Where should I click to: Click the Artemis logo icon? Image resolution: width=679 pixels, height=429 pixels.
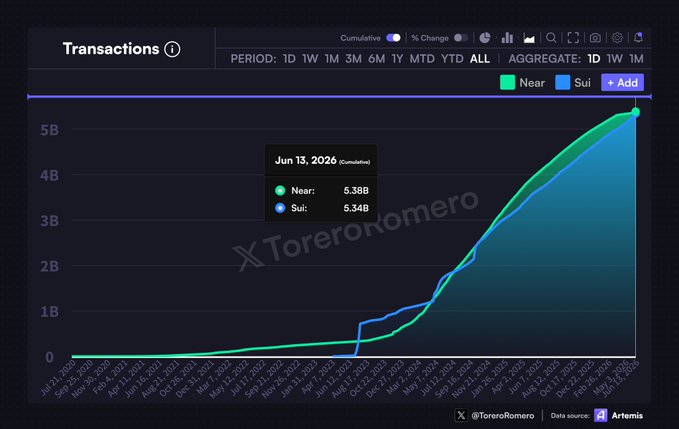coord(601,415)
